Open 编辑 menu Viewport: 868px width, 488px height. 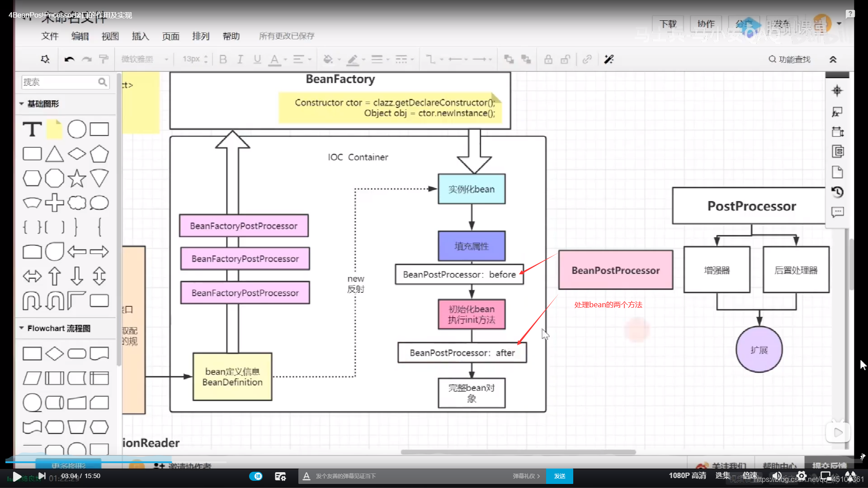pyautogui.click(x=80, y=36)
